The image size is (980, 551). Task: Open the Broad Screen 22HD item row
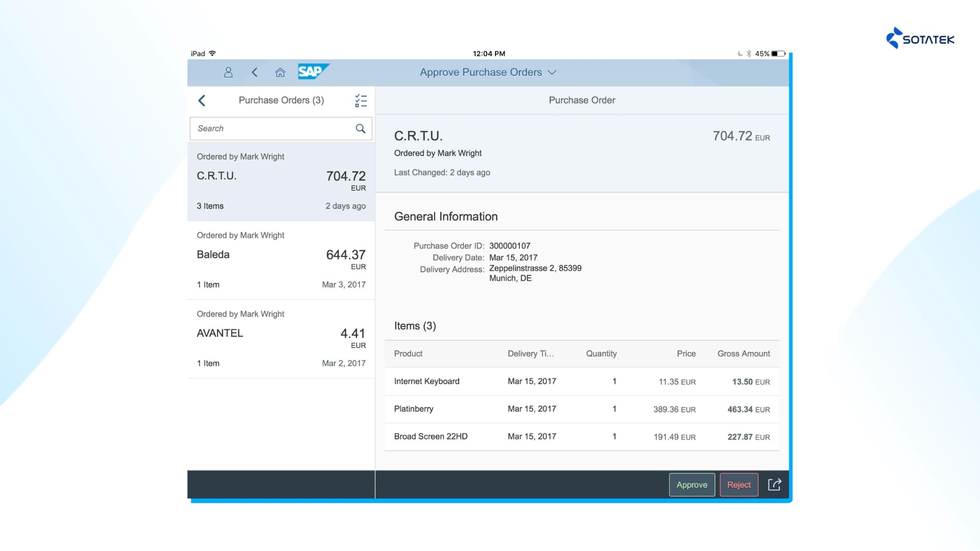pos(582,437)
